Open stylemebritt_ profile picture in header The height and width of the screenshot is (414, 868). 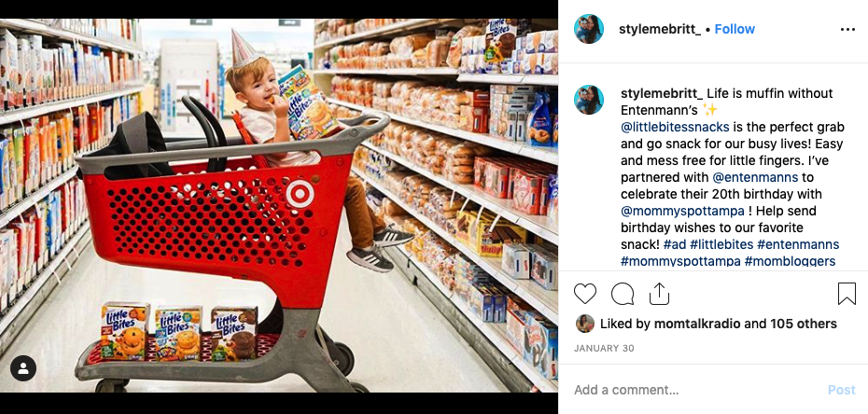[x=588, y=29]
